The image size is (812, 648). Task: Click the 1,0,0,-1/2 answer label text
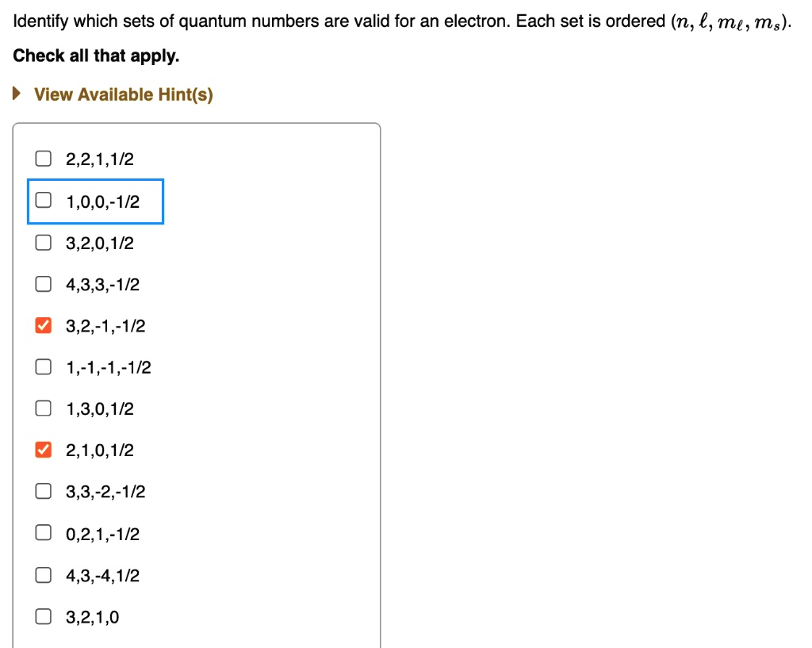click(102, 201)
